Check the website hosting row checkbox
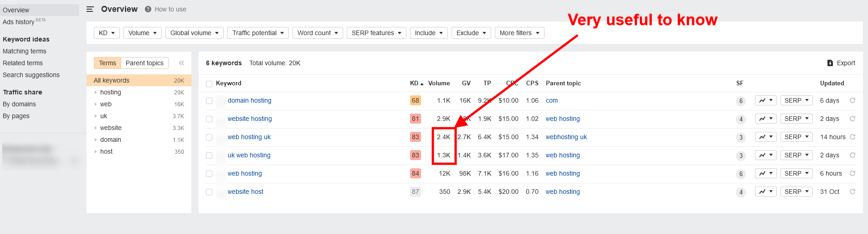 209,119
